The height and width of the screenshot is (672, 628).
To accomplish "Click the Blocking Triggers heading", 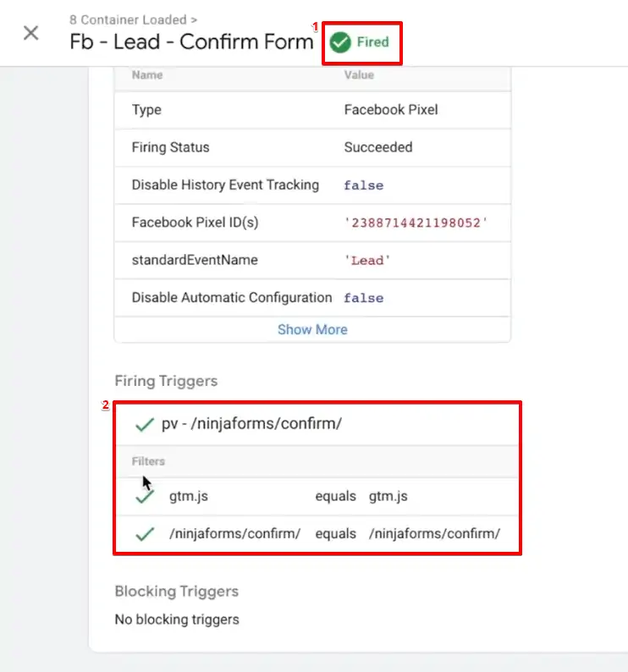I will click(177, 592).
